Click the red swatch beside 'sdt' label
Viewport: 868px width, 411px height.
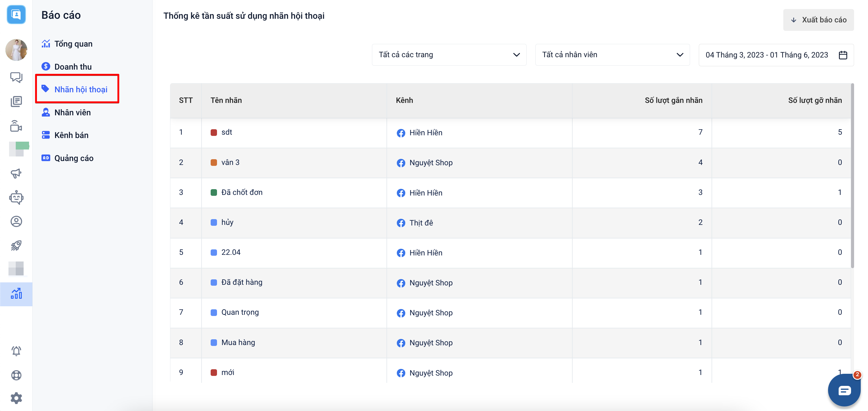pyautogui.click(x=214, y=132)
